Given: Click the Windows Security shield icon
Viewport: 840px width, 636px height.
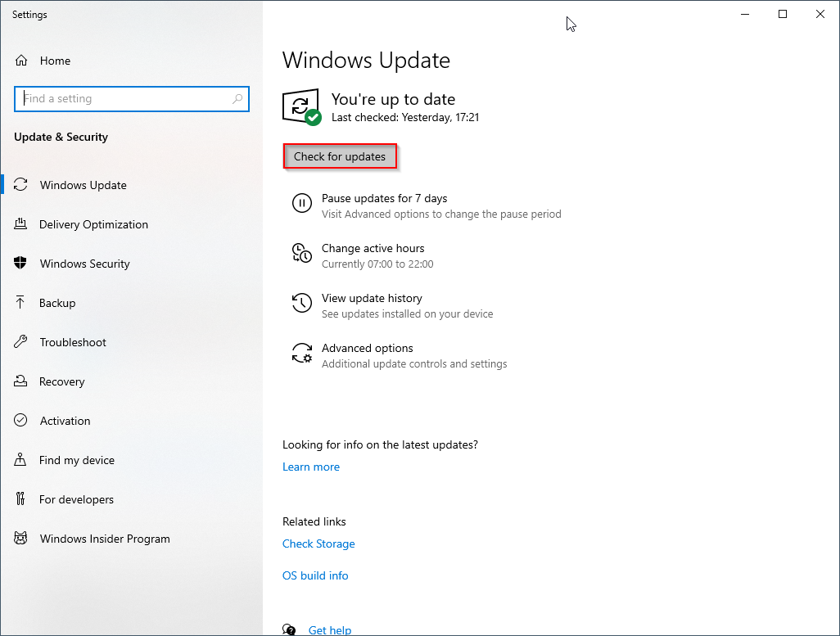Looking at the screenshot, I should point(20,263).
